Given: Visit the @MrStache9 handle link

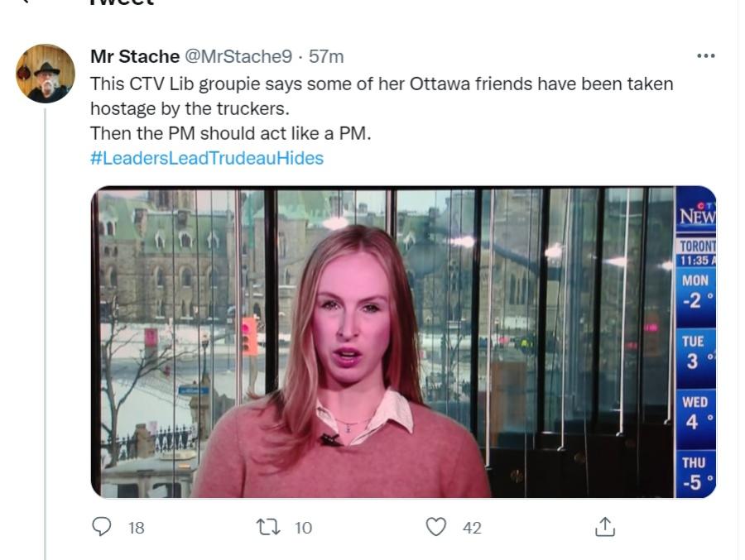Looking at the screenshot, I should click(238, 56).
